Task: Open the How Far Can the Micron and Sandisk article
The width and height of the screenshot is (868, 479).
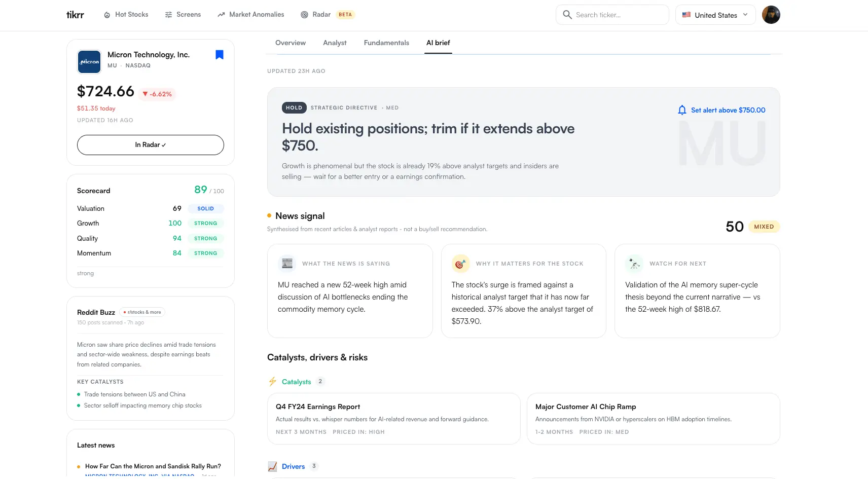Action: pyautogui.click(x=153, y=466)
